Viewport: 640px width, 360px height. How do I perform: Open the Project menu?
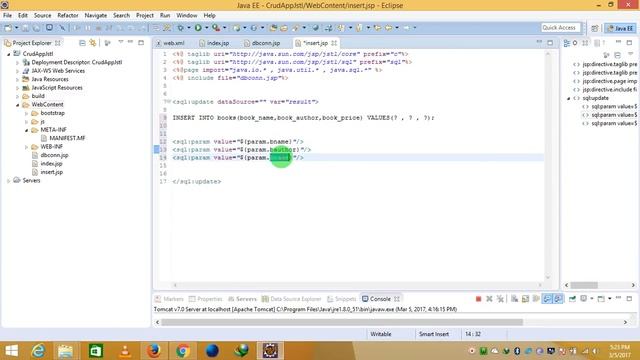[144, 16]
